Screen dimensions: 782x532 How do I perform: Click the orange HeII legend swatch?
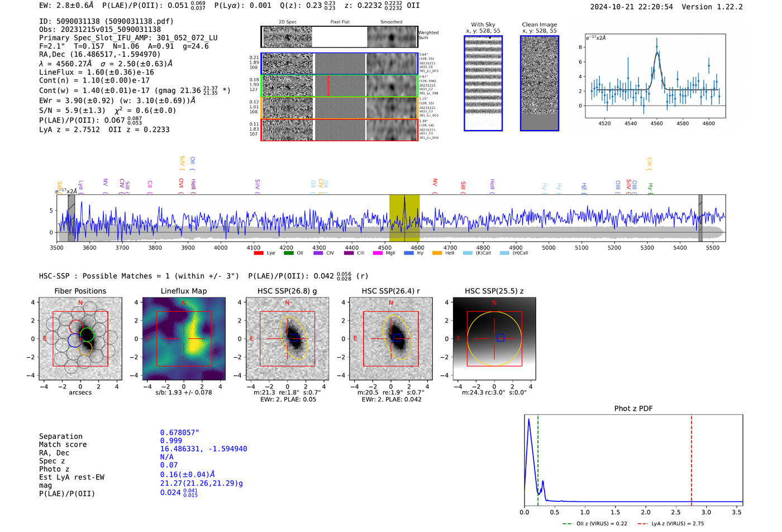click(x=437, y=253)
